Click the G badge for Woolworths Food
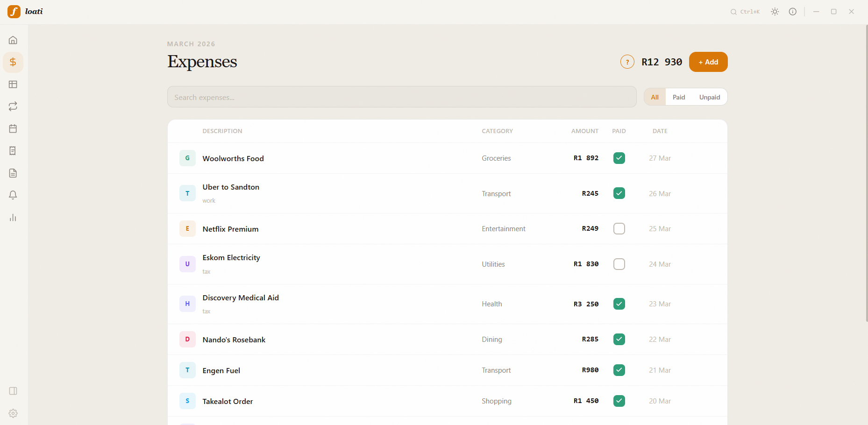The width and height of the screenshot is (868, 425). 187,158
